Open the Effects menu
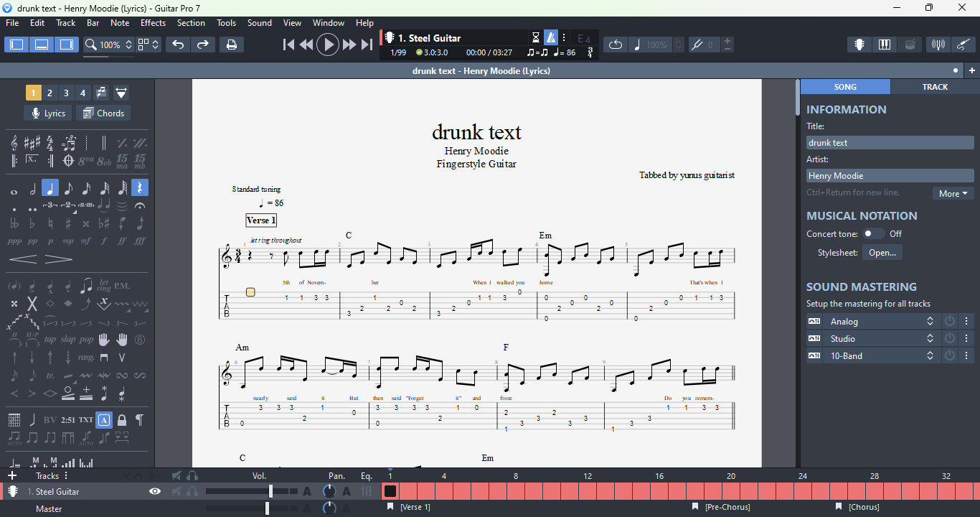 153,23
